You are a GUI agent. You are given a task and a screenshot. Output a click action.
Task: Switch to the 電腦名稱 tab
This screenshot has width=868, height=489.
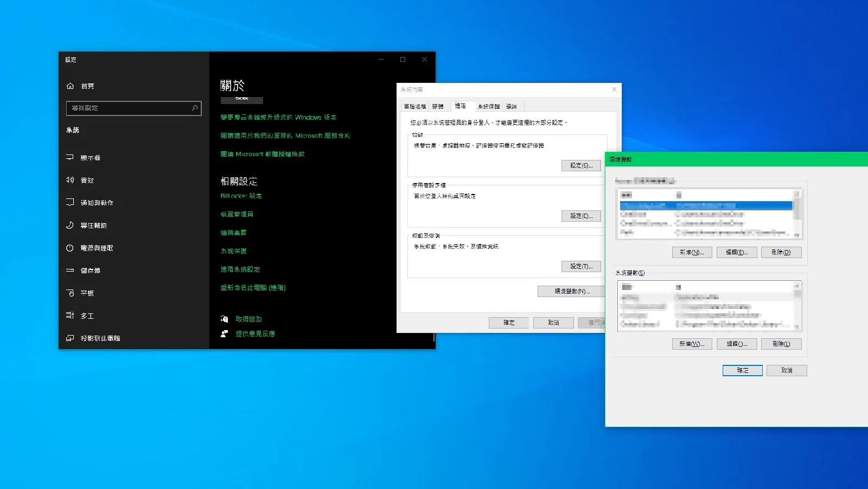click(415, 106)
